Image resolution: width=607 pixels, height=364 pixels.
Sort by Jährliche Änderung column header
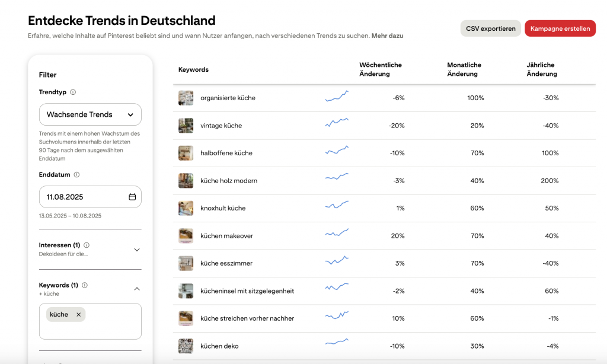click(x=541, y=69)
